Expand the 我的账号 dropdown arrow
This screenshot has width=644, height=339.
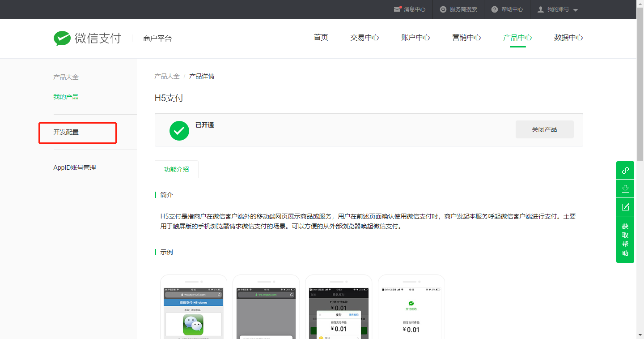576,10
